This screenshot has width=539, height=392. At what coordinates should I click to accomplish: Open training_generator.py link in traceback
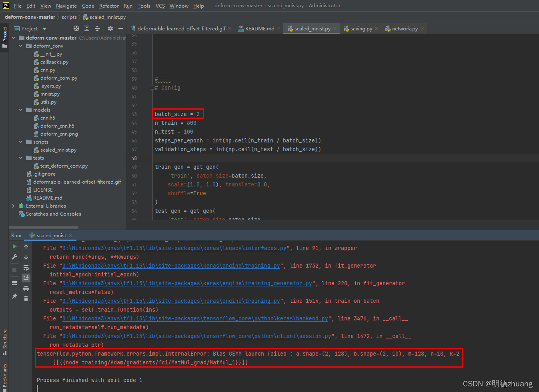[x=187, y=283]
